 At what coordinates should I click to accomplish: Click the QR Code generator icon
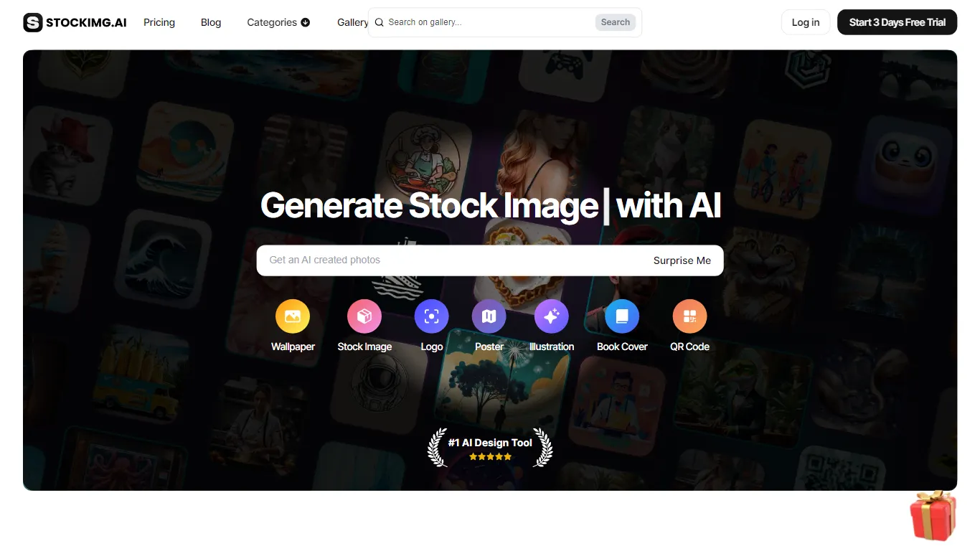[x=689, y=316]
